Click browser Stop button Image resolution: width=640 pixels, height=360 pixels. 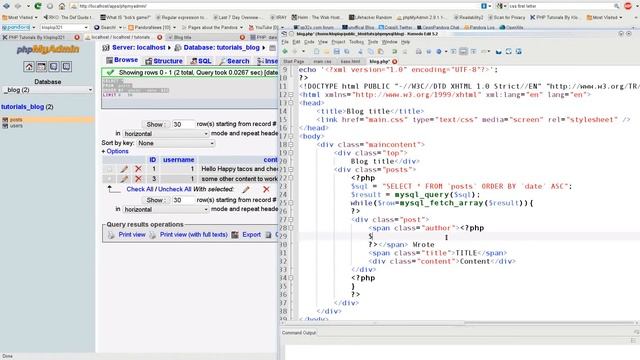(x=50, y=6)
